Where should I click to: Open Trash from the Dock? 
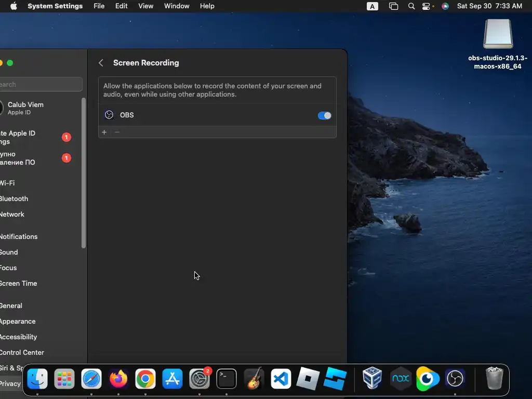(x=495, y=378)
